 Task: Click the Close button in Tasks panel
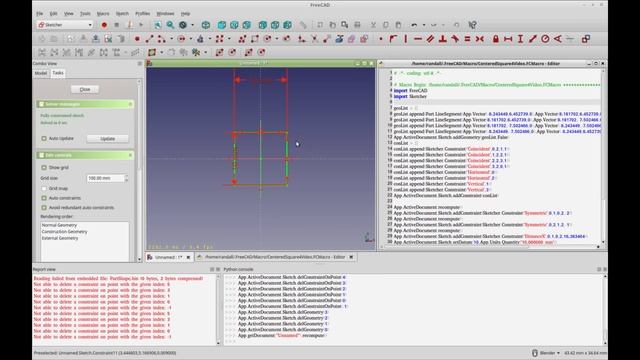coord(85,89)
